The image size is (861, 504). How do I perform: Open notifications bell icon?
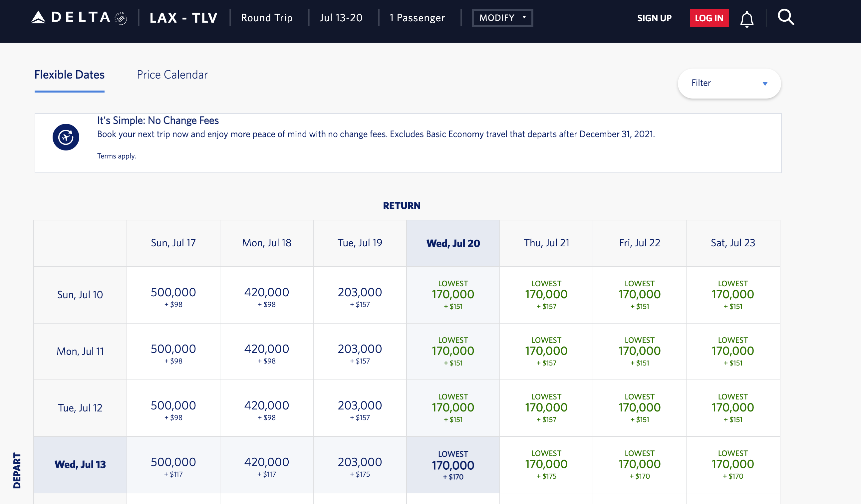pos(746,19)
